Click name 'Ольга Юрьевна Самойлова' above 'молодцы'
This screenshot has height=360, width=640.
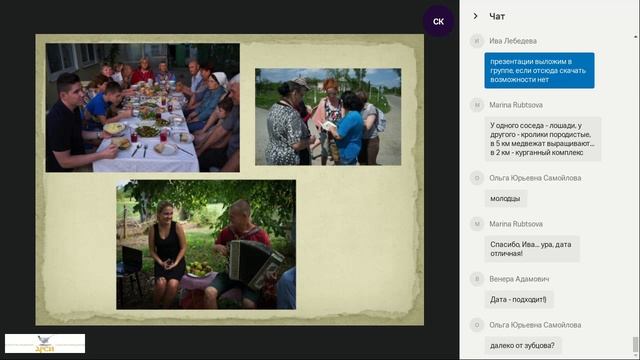pos(535,178)
